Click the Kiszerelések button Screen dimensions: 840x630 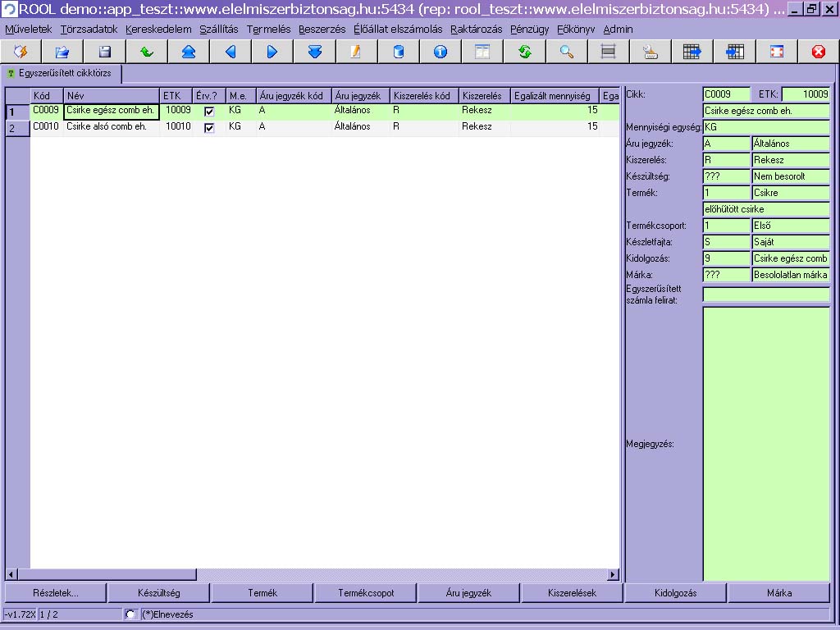pyautogui.click(x=572, y=593)
